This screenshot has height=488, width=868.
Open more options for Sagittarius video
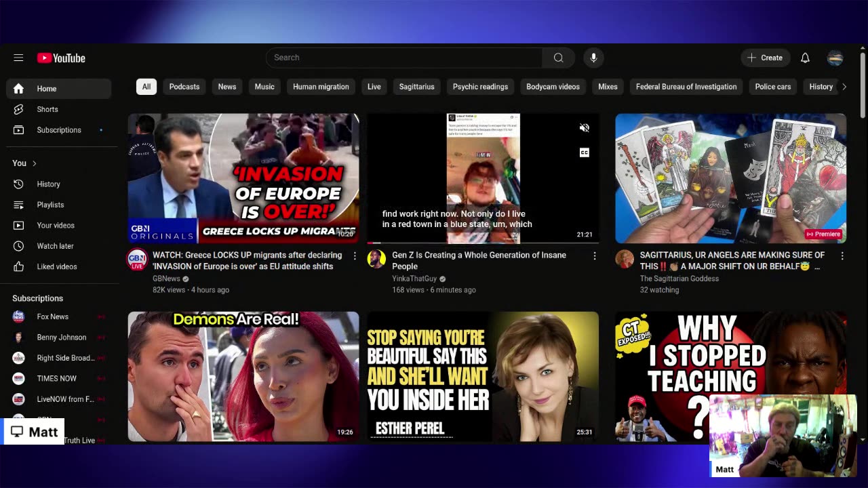tap(842, 256)
